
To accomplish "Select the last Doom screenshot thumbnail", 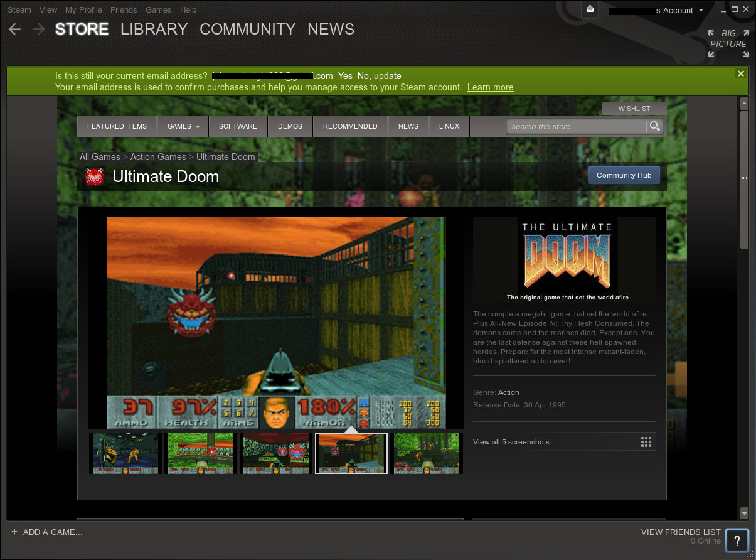I will (x=427, y=453).
